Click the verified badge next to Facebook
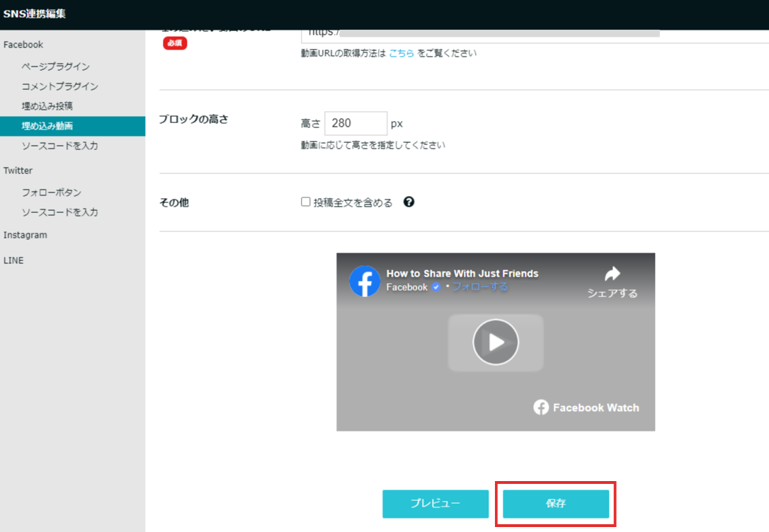This screenshot has width=769, height=532. pos(436,287)
